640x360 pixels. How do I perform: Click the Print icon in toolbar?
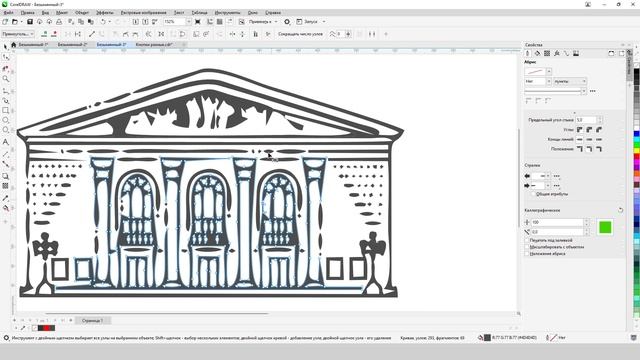coord(59,22)
